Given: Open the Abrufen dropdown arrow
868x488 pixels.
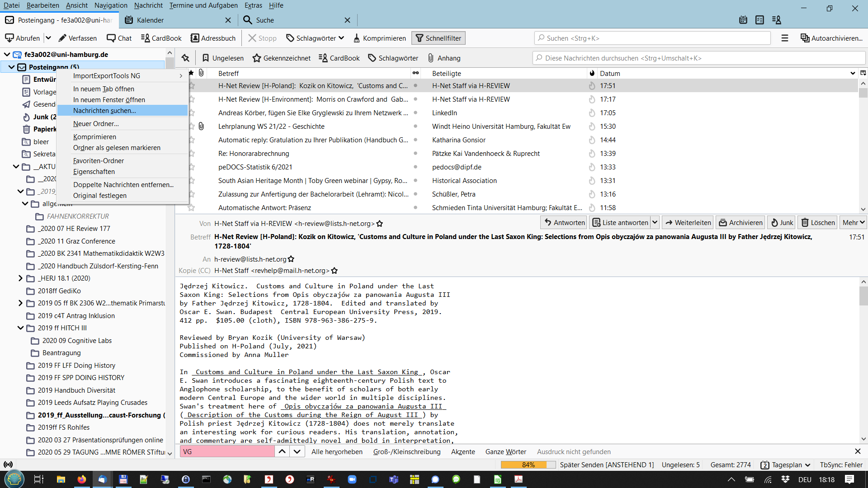Looking at the screenshot, I should tap(48, 38).
